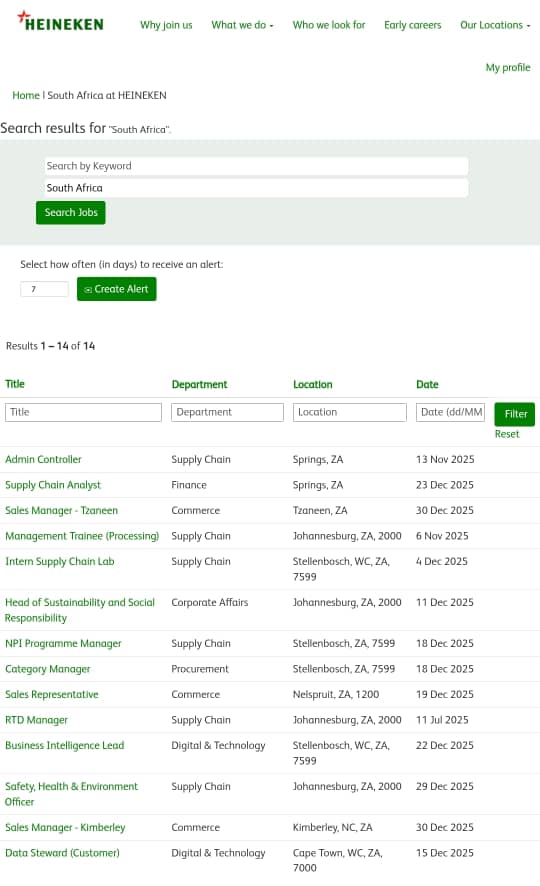540x886 pixels.
Task: Sort results by Date column header
Action: tap(427, 385)
